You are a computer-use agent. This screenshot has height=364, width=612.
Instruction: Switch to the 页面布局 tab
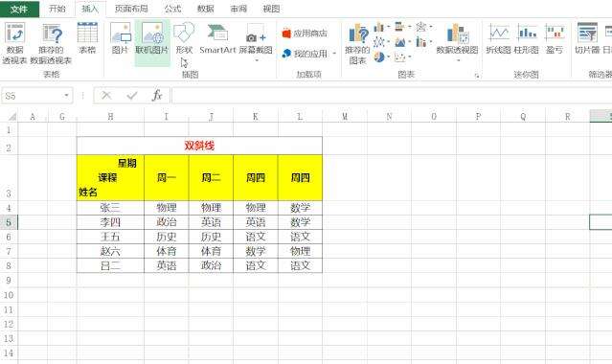point(131,9)
